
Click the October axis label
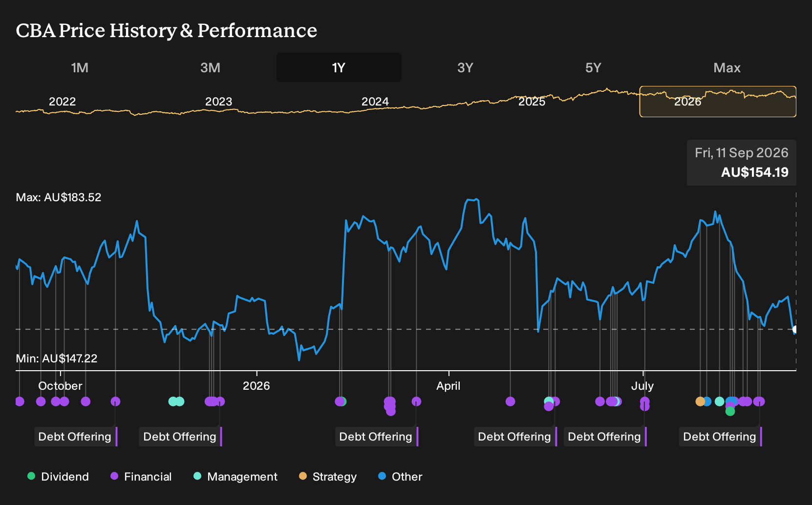point(60,386)
